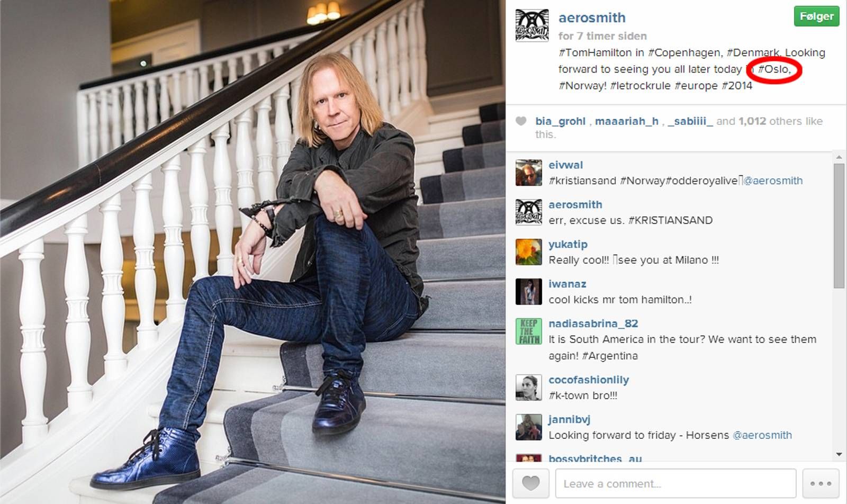The width and height of the screenshot is (847, 504).
Task: Open the jannibvj username link
Action: coord(569,419)
